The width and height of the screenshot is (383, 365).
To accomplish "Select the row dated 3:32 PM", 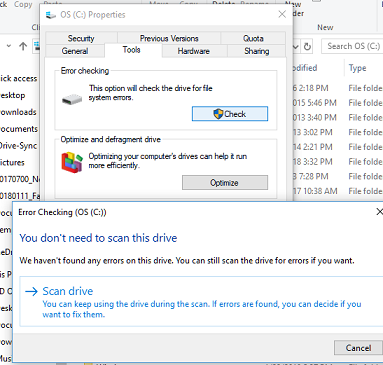I will click(338, 161).
